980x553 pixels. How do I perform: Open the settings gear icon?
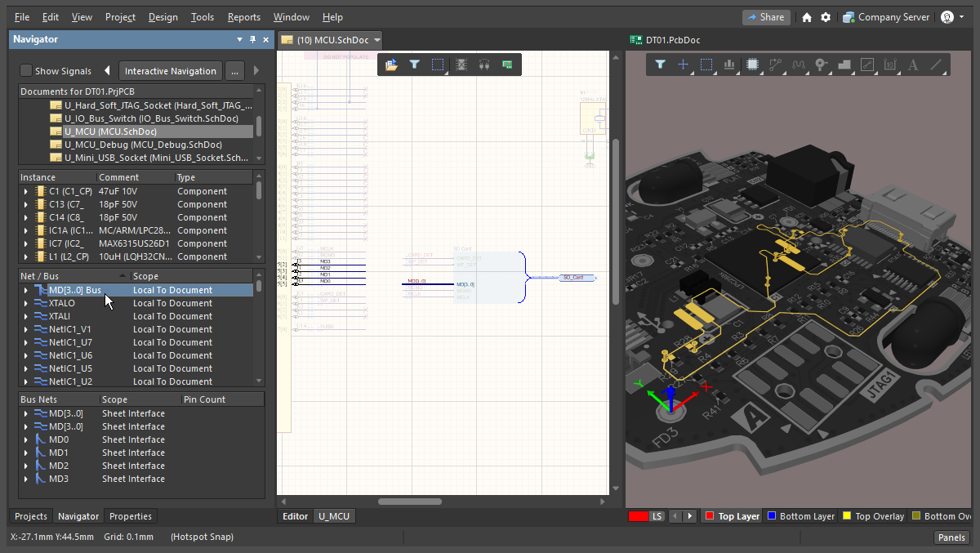826,17
